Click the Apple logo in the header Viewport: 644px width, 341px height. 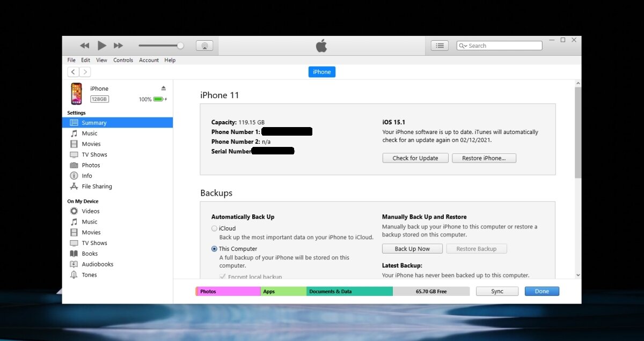coord(321,46)
